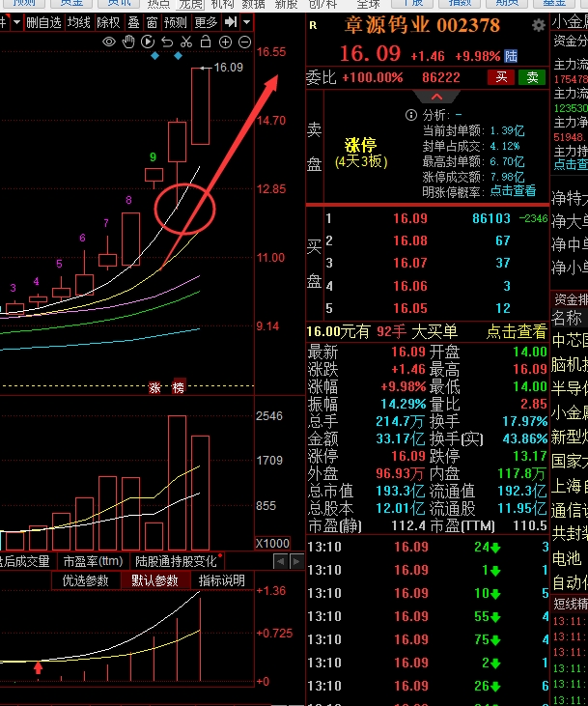
Task: Click the 涨 marker on dashed line
Action: (x=154, y=387)
